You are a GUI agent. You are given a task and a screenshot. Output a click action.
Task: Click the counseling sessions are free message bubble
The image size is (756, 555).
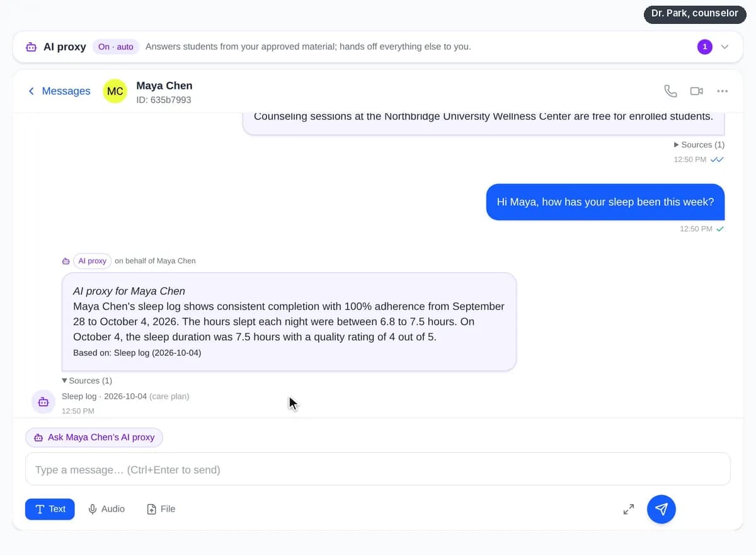click(x=483, y=123)
